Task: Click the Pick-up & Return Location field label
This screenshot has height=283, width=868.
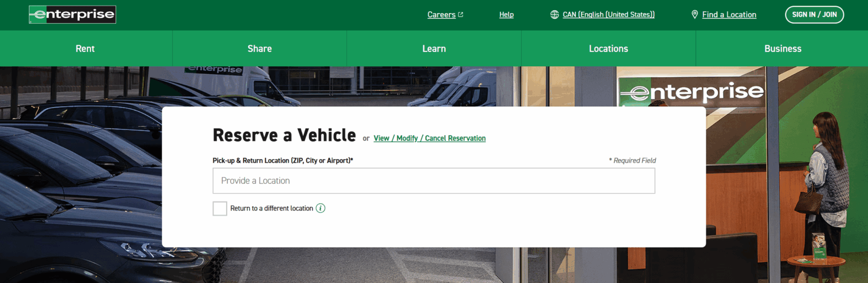Action: [x=283, y=161]
